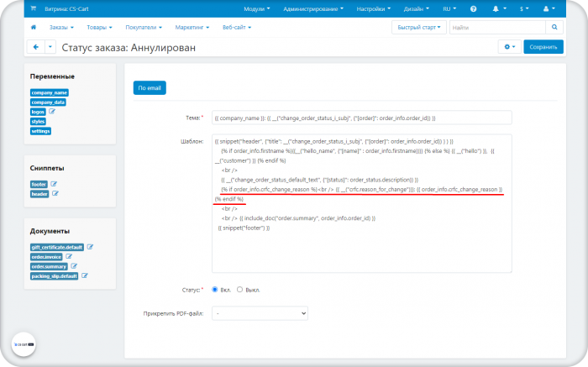
Task: Open the gear settings menu
Action: [510, 47]
